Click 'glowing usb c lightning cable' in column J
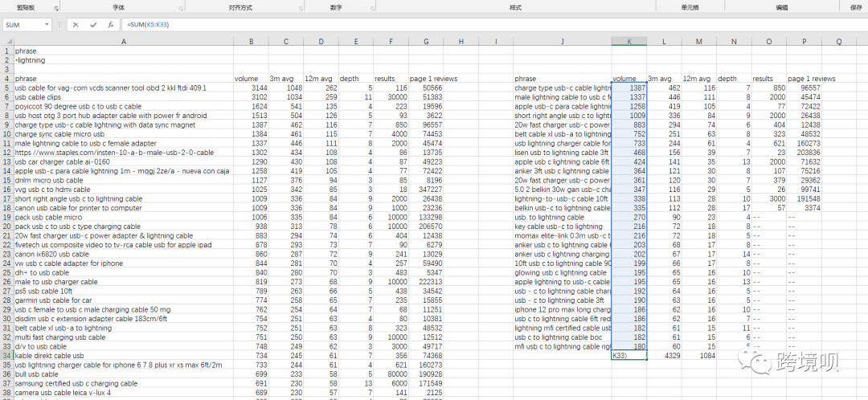The width and height of the screenshot is (868, 400). (563, 273)
